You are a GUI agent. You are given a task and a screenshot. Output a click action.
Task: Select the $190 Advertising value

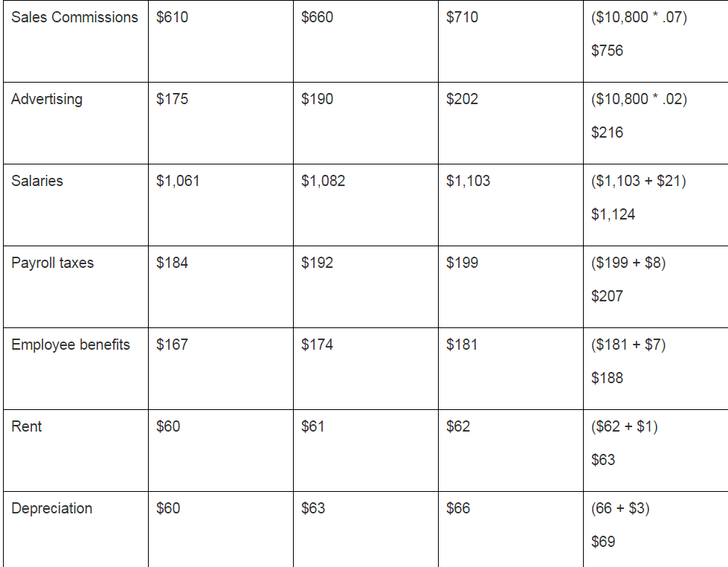(x=317, y=99)
